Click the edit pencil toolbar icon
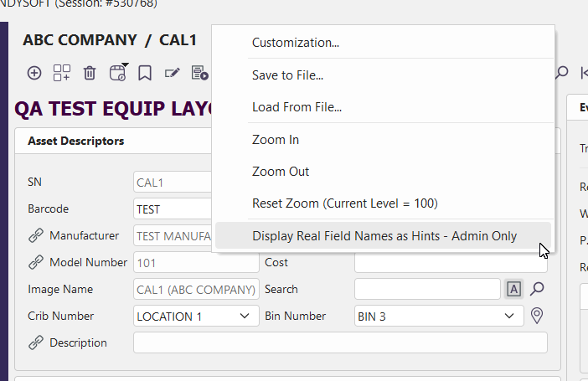This screenshot has height=381, width=588. tap(173, 73)
